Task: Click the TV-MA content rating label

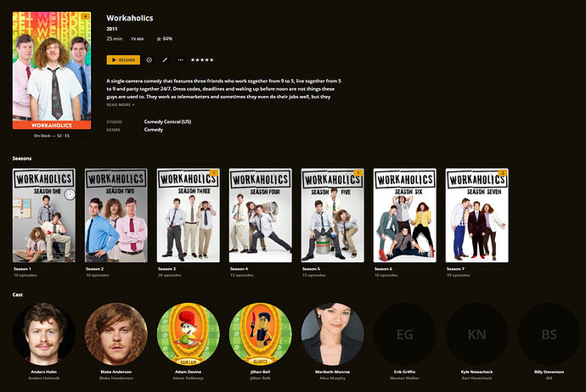Action: [x=137, y=39]
